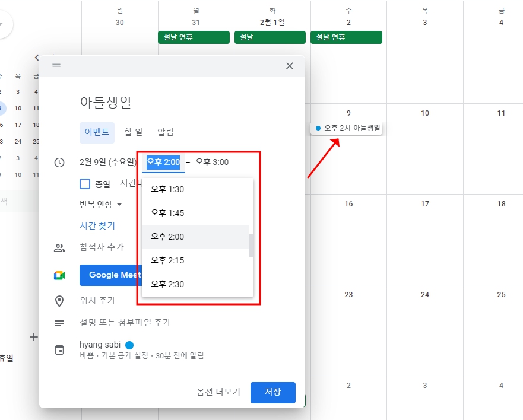
Task: Switch to the 알림 tab
Action: pos(166,132)
